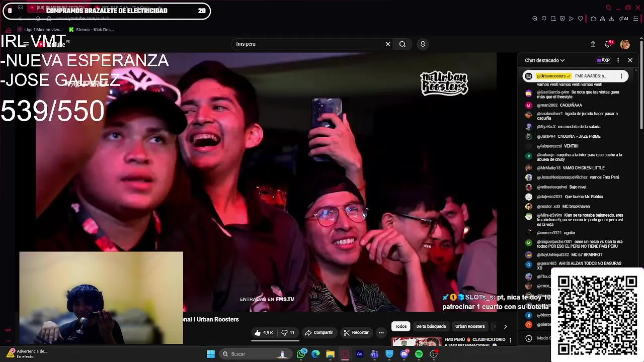Click the browser heart favorites icon
This screenshot has width=644, height=362.
pyautogui.click(x=580, y=19)
